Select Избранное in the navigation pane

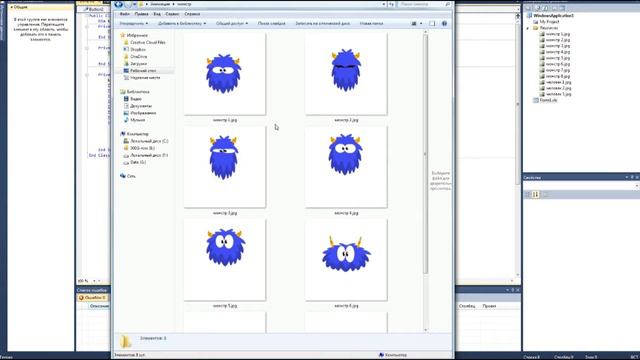click(134, 36)
